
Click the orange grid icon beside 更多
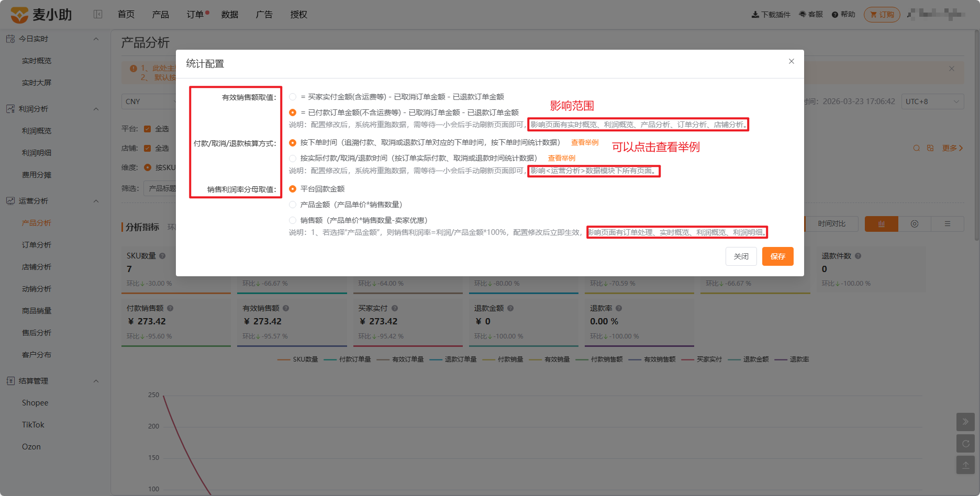(x=930, y=148)
